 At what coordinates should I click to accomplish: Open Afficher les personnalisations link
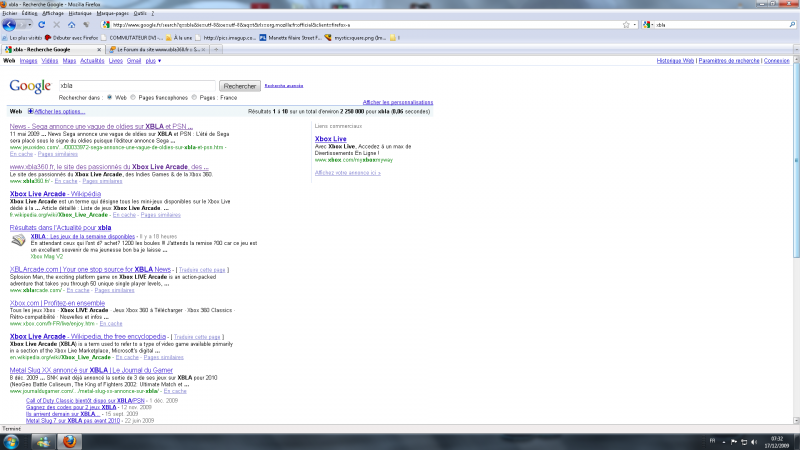point(398,102)
